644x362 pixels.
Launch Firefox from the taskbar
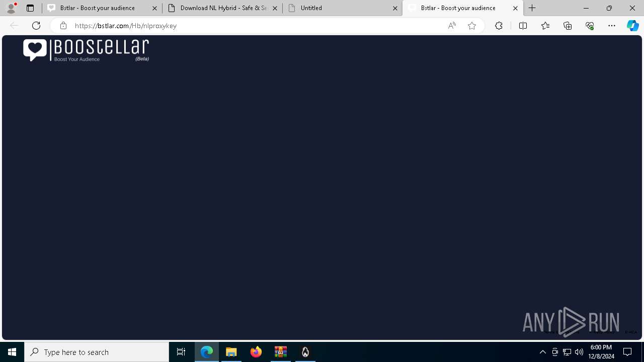(x=256, y=352)
